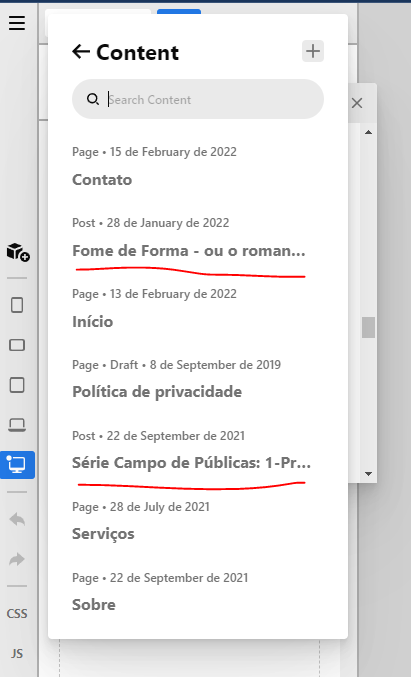Screen dimensions: 411x677
Task: Focus the Search Content field
Action: coord(198,99)
